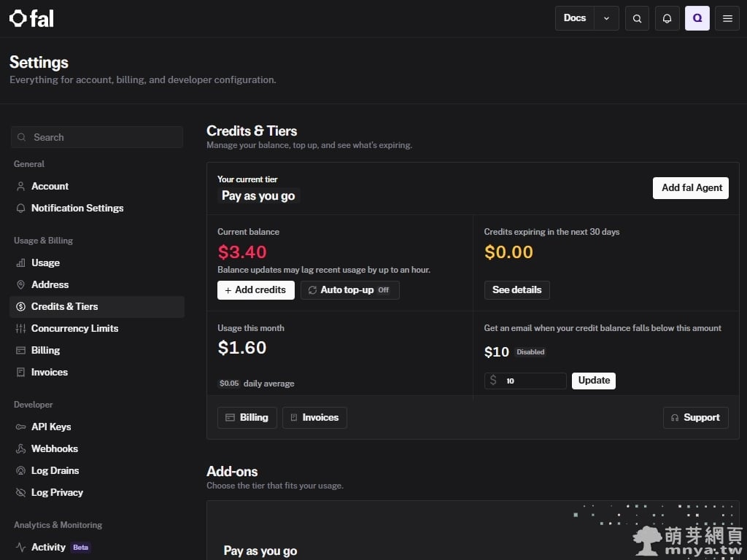Click the API Keys key icon
The image size is (747, 560).
tap(20, 427)
